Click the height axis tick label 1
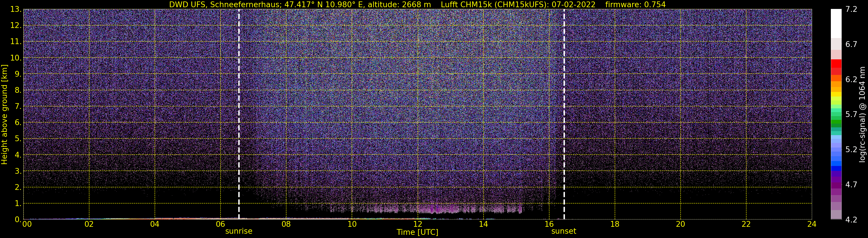The image size is (868, 238). pos(18,204)
